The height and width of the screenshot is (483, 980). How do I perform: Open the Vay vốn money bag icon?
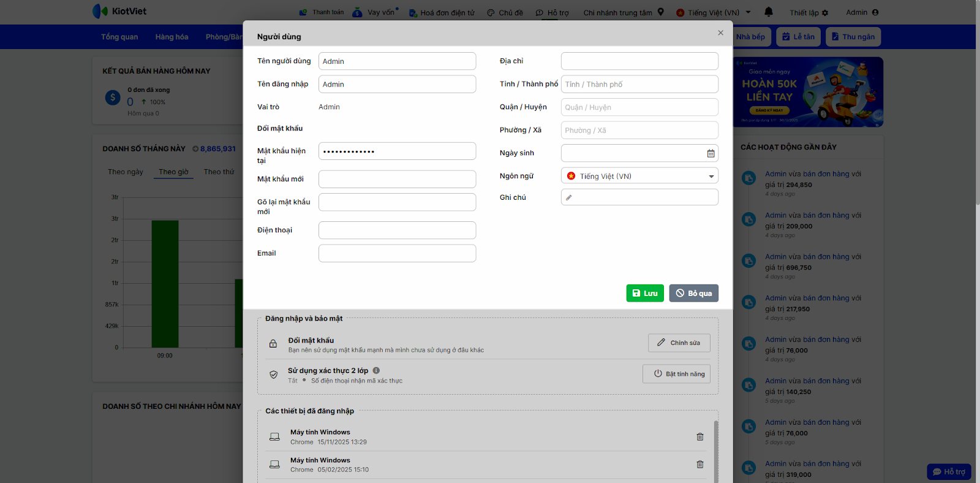[x=357, y=12]
